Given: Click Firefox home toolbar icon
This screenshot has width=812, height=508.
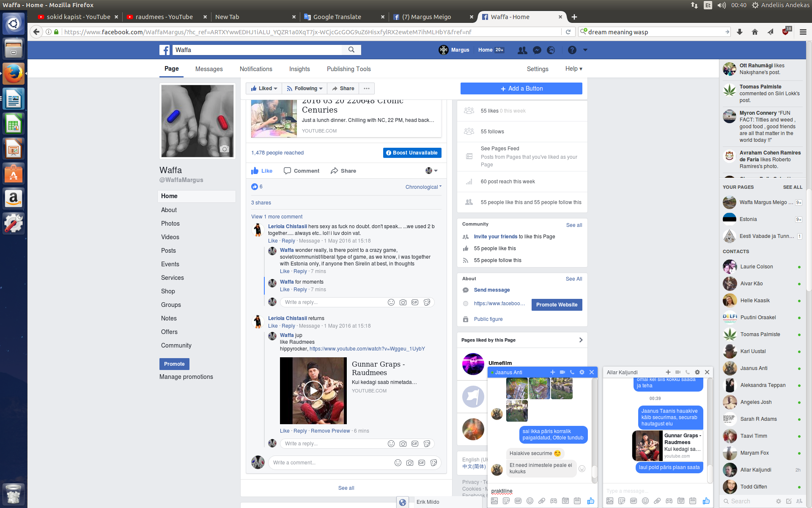Looking at the screenshot, I should pos(755,32).
